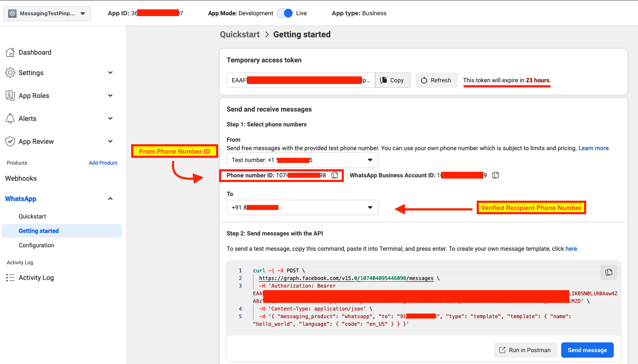The image size is (638, 364).
Task: Select the App Review checkmark icon
Action: (10, 141)
